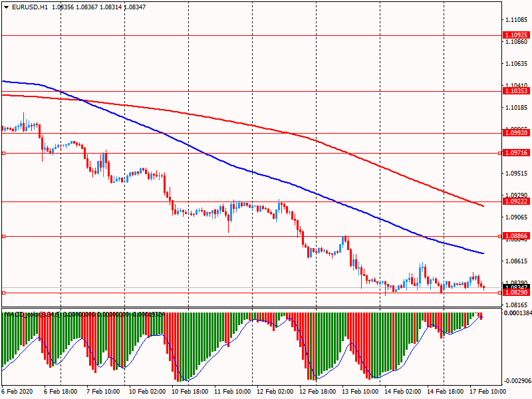
Task: Click the black current price label 1.08347
Action: click(x=517, y=287)
